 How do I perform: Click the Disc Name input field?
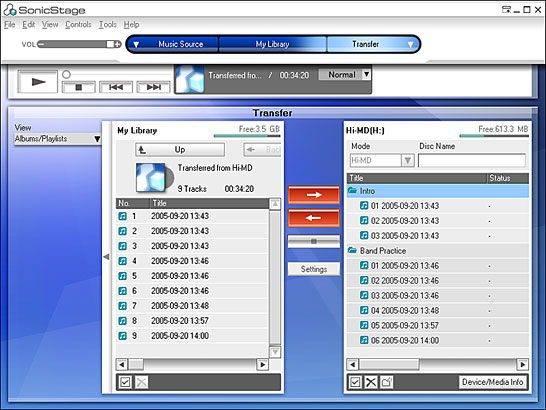[x=472, y=161]
